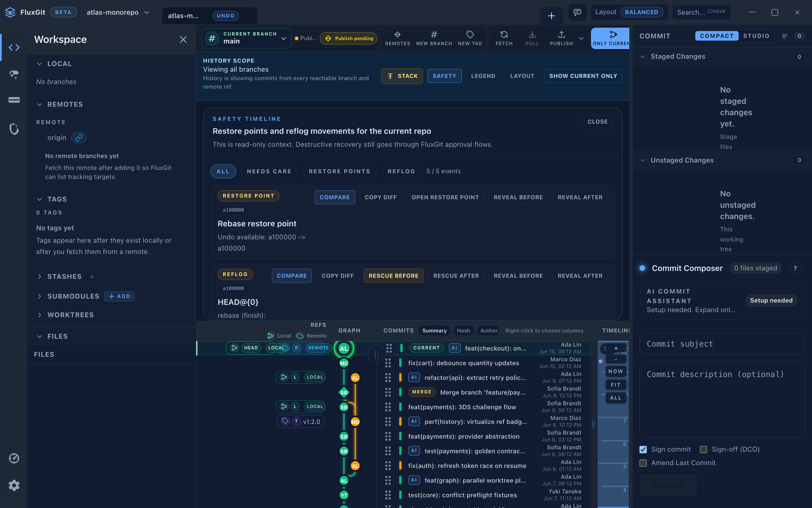Collapse the Local section
812x508 pixels.
pos(39,64)
